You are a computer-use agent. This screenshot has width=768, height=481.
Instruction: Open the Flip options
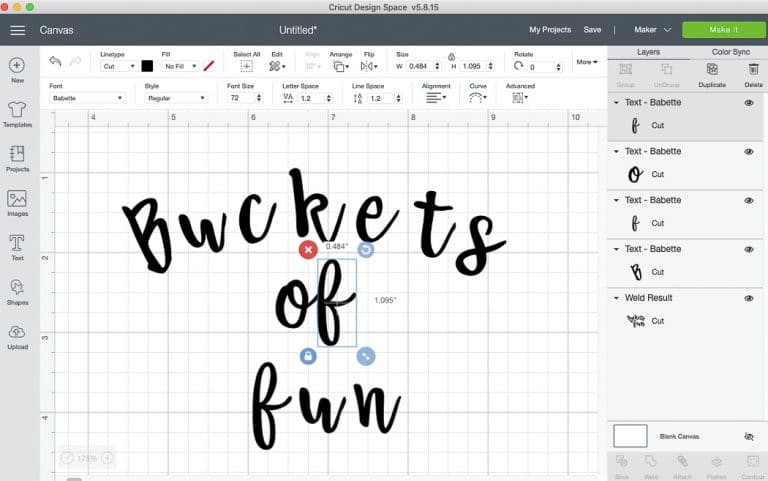coord(369,66)
